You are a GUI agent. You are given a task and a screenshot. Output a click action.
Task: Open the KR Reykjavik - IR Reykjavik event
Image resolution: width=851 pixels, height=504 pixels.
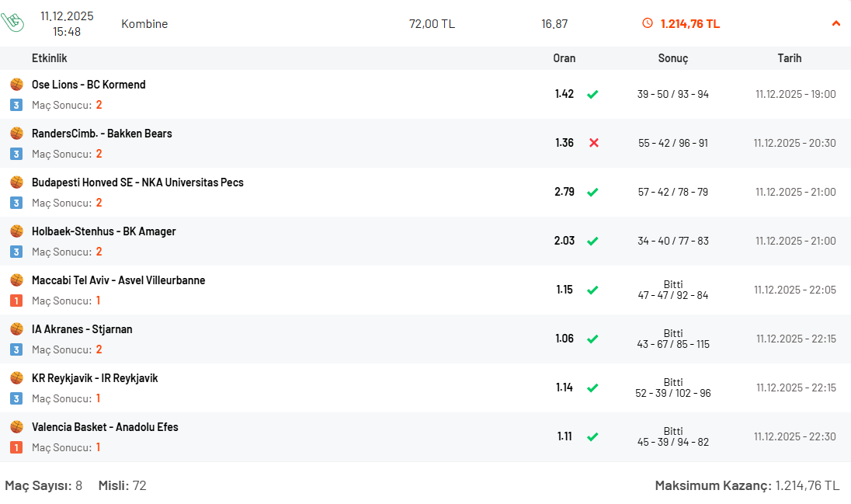pyautogui.click(x=95, y=378)
